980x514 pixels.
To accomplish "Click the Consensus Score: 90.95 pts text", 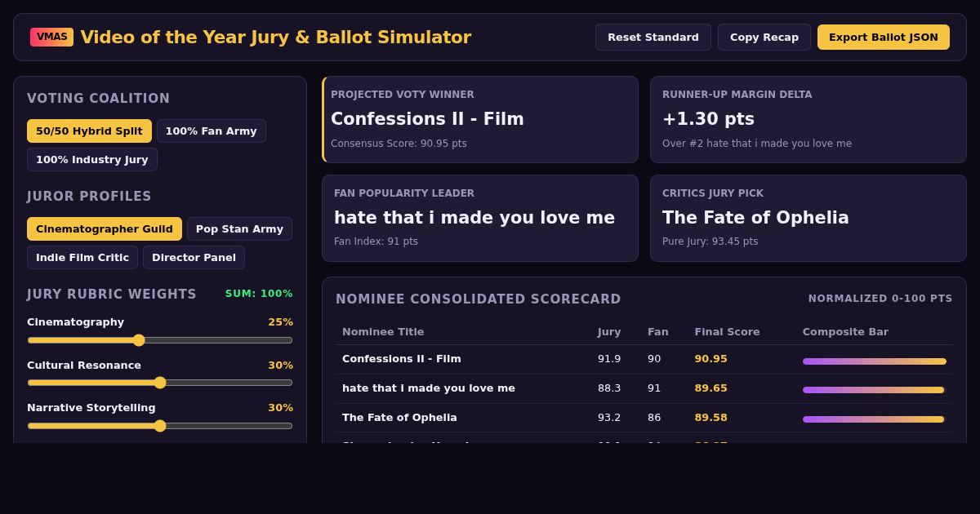I will click(399, 144).
